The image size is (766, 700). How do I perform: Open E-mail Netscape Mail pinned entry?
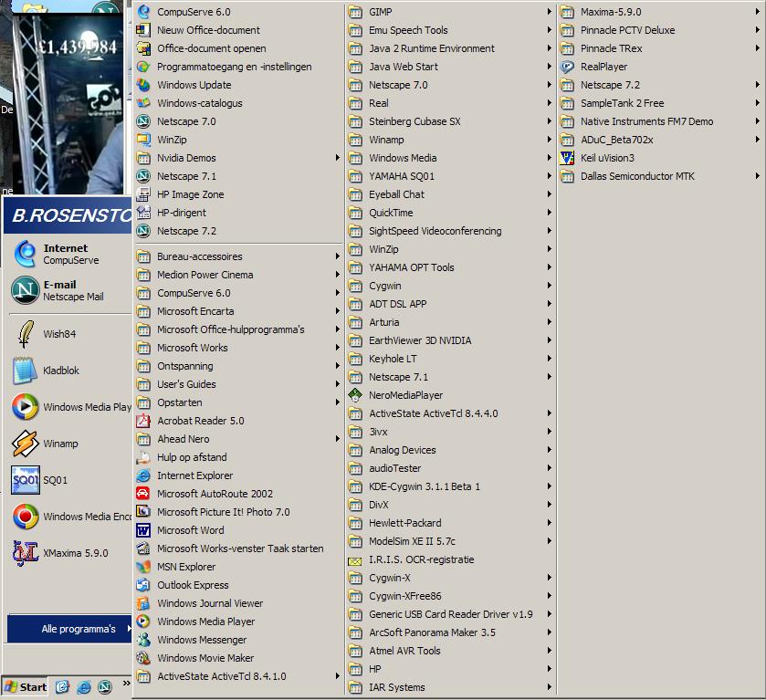[x=69, y=290]
